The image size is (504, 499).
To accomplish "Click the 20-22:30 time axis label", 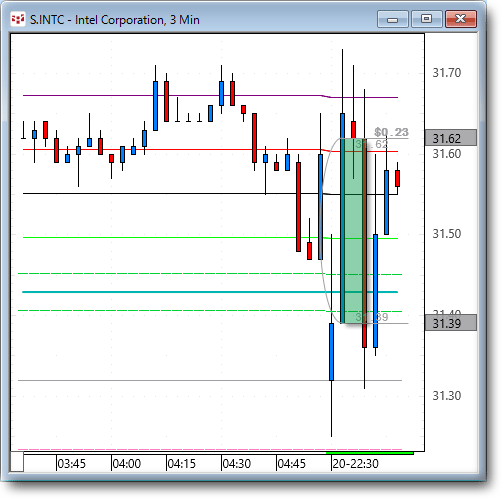I will coord(355,464).
